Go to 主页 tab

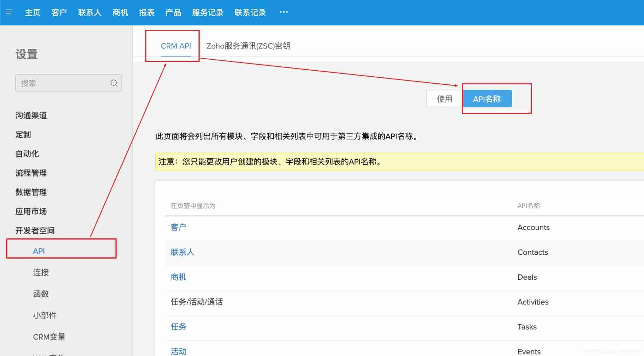click(x=32, y=12)
